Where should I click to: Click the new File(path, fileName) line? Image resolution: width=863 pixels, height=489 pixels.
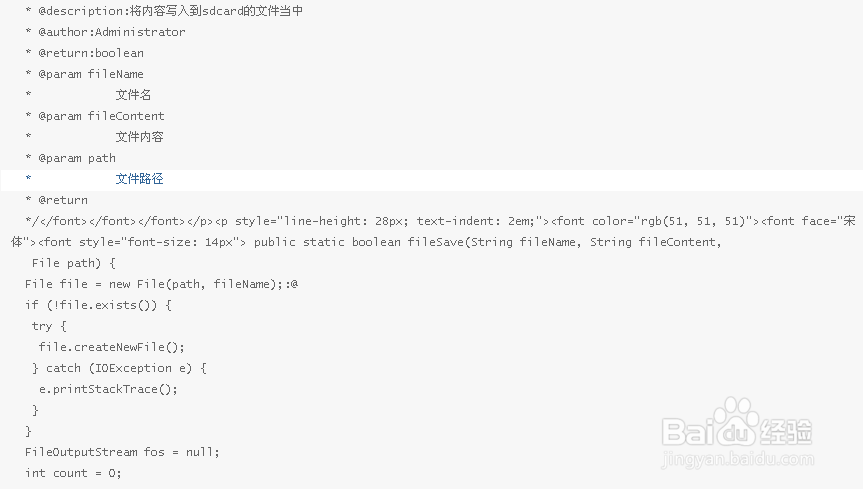(161, 284)
